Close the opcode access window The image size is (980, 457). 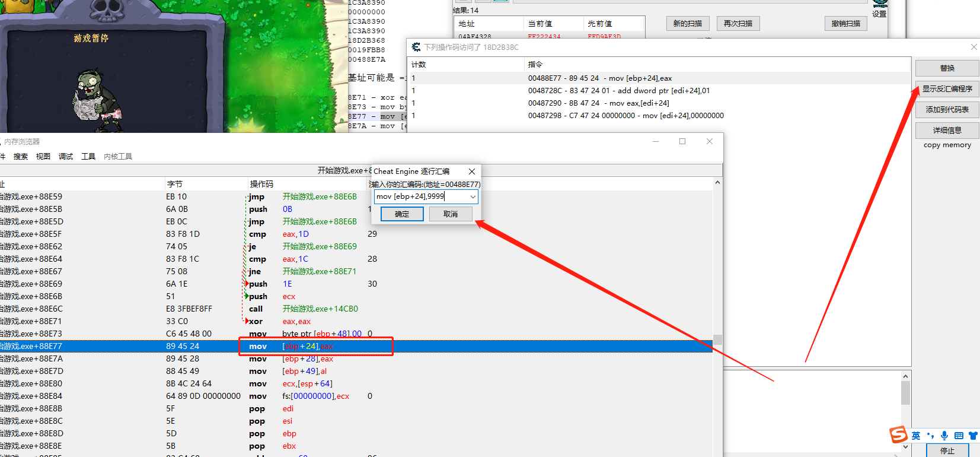pyautogui.click(x=974, y=47)
